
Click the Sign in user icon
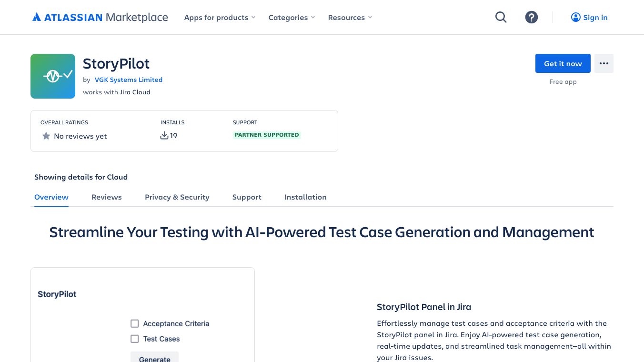(575, 18)
